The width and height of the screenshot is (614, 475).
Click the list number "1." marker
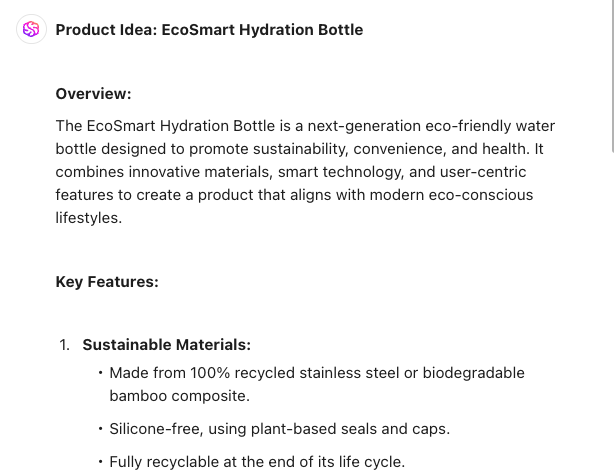64,345
